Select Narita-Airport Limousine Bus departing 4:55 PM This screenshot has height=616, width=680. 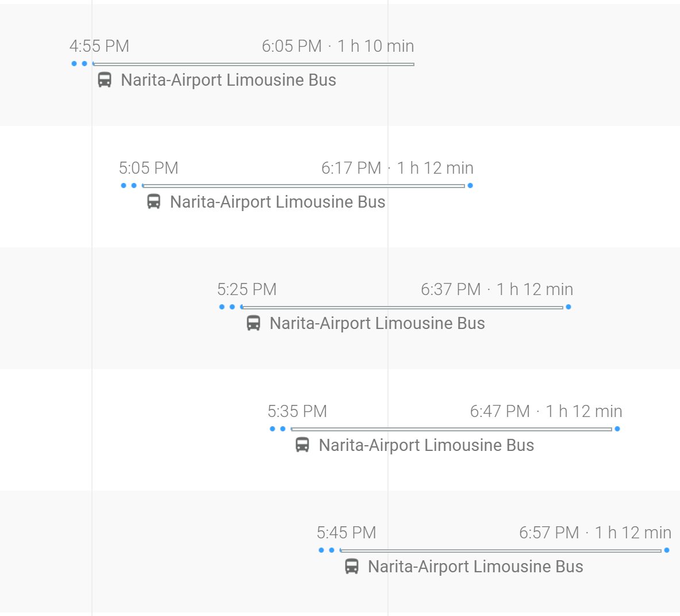click(228, 80)
